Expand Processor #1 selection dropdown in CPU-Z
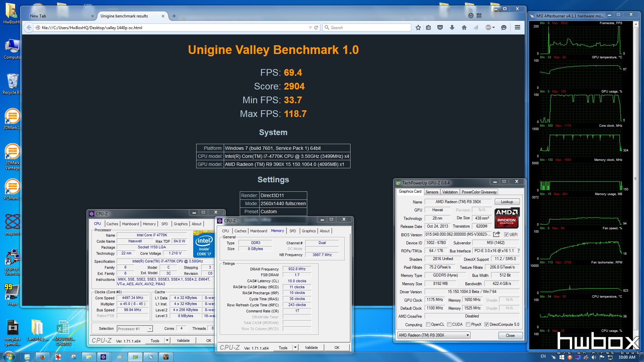Screen dimensions: 644x362 tap(150, 329)
